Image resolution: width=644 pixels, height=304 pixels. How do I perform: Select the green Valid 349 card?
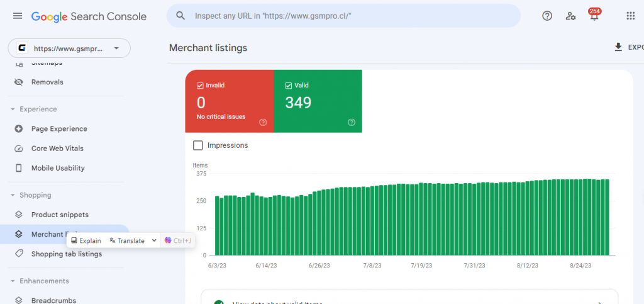318,101
